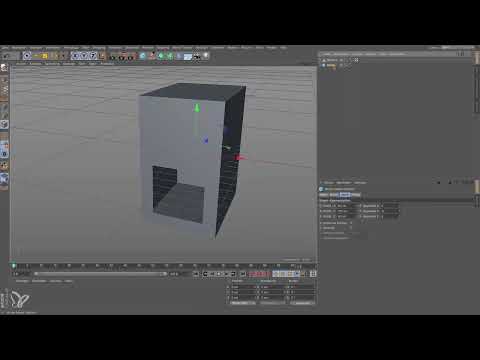The width and height of the screenshot is (480, 360).
Task: Open the Help menu in main menu bar
Action: (x=283, y=48)
